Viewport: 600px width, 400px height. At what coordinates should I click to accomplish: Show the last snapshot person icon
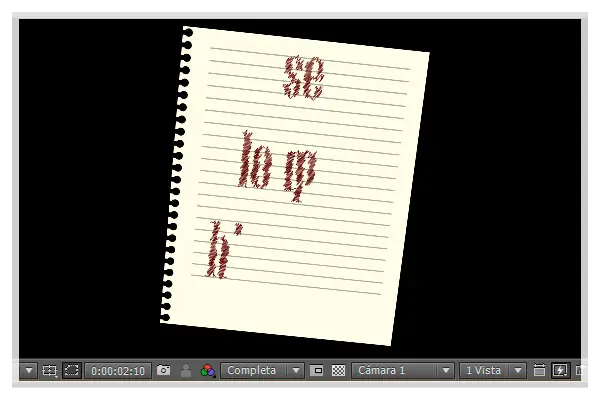click(x=186, y=371)
